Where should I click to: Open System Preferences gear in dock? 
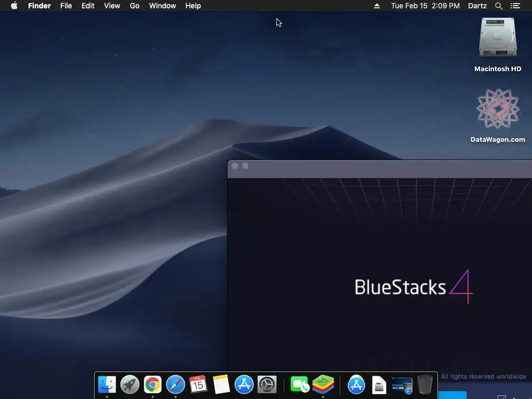coord(267,385)
